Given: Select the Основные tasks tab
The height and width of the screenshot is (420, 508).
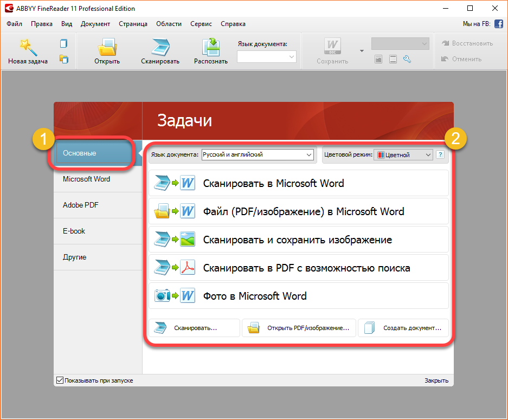Looking at the screenshot, I should point(98,153).
